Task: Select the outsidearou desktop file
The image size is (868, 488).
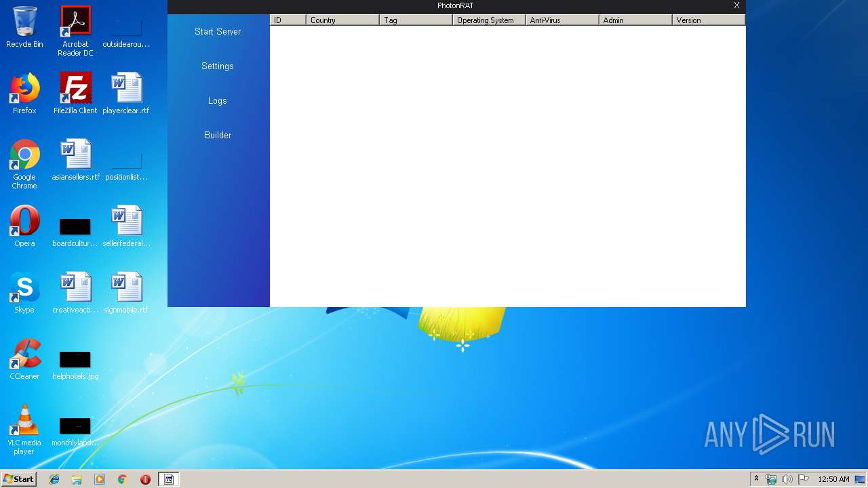Action: [126, 33]
